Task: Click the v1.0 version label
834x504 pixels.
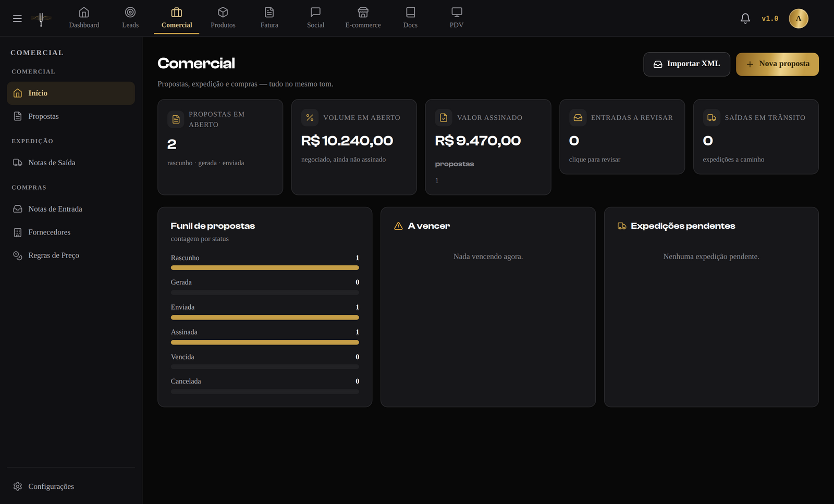Action: tap(770, 19)
